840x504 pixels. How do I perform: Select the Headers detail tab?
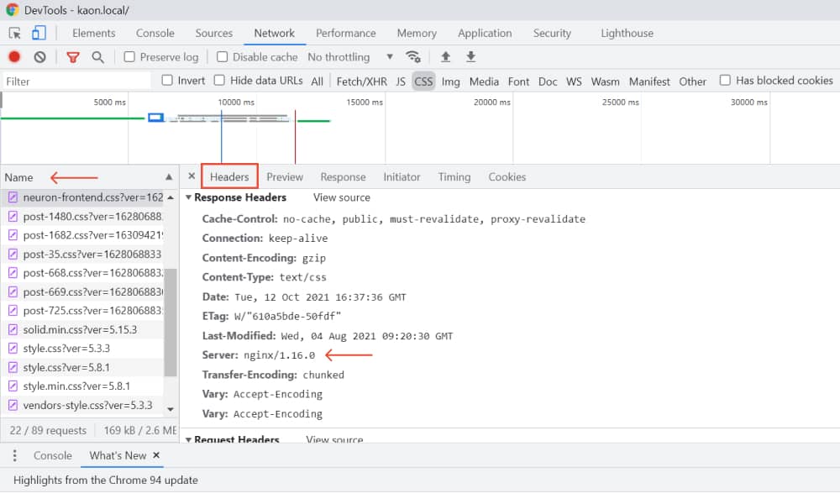(229, 176)
